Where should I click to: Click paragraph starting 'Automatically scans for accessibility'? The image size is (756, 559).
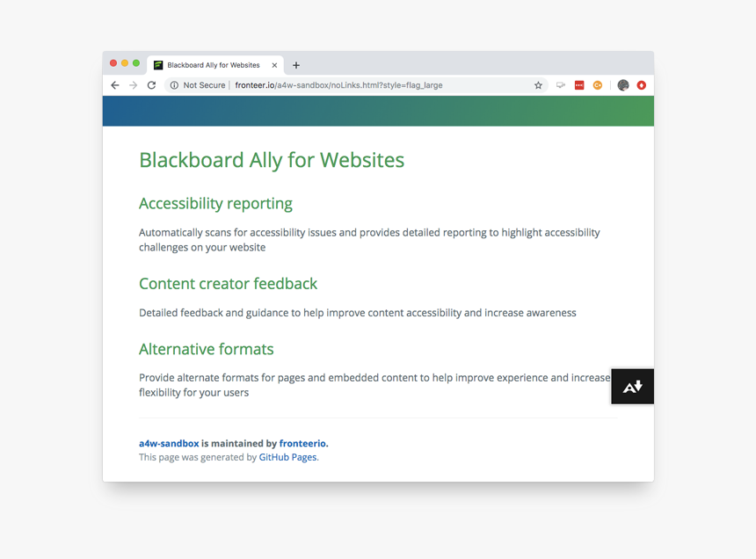pyautogui.click(x=369, y=239)
